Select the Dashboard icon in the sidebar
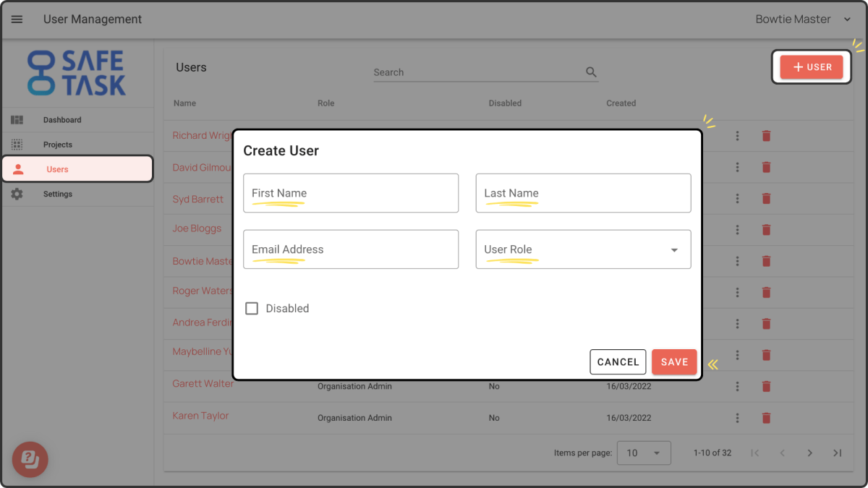This screenshot has width=868, height=488. [x=17, y=119]
